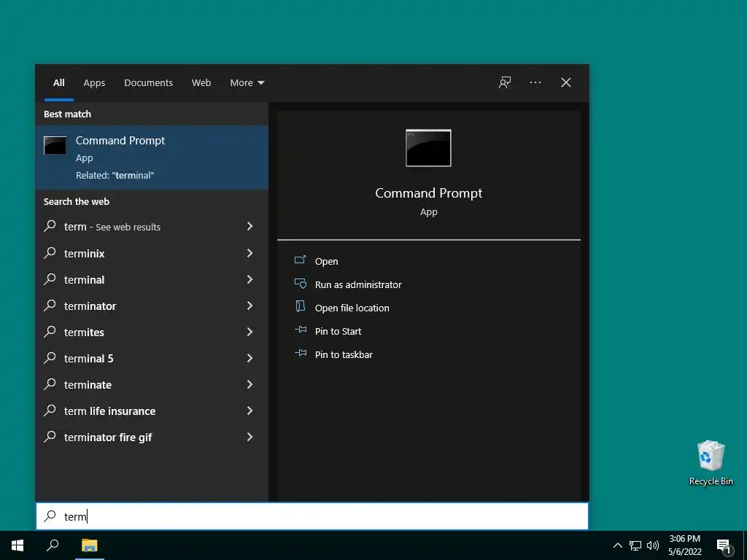Open the Command Prompt best match result

(152, 157)
